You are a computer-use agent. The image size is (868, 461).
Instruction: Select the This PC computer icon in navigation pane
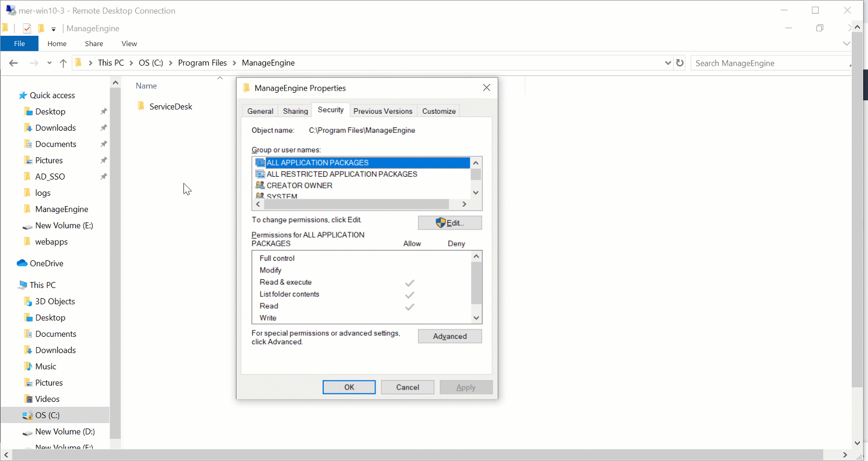pos(23,285)
